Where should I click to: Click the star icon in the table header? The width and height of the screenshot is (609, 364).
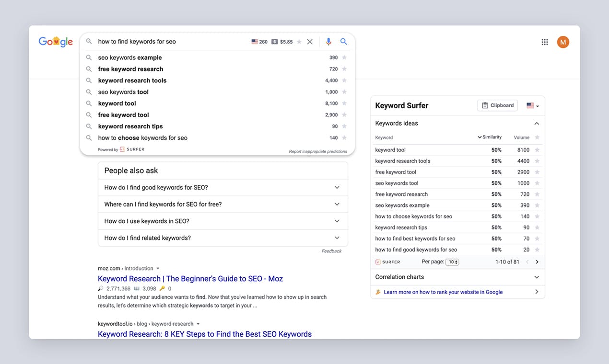pos(537,137)
